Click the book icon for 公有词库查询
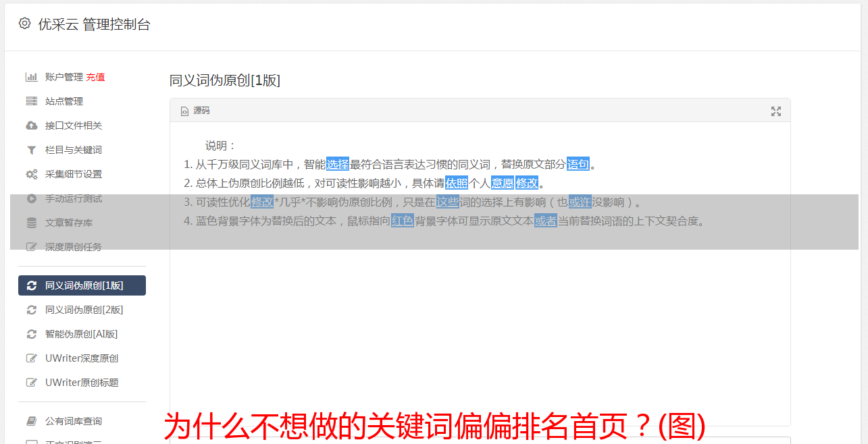The image size is (868, 444). click(31, 421)
